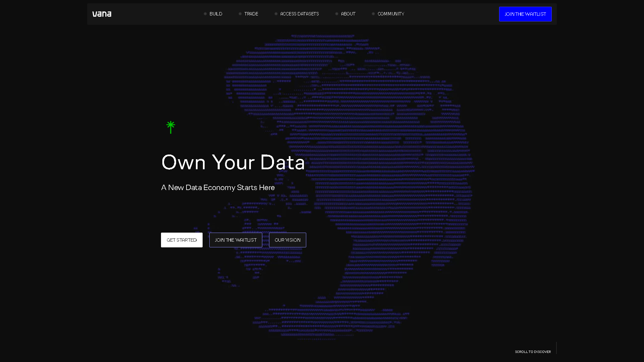Screen dimensions: 644x362
Task: Click JOIN THE WAITLIST in the header
Action: pyautogui.click(x=525, y=14)
